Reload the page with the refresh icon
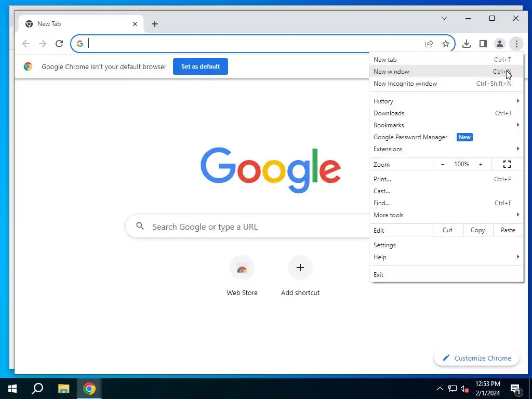This screenshot has width=532, height=399. click(59, 44)
